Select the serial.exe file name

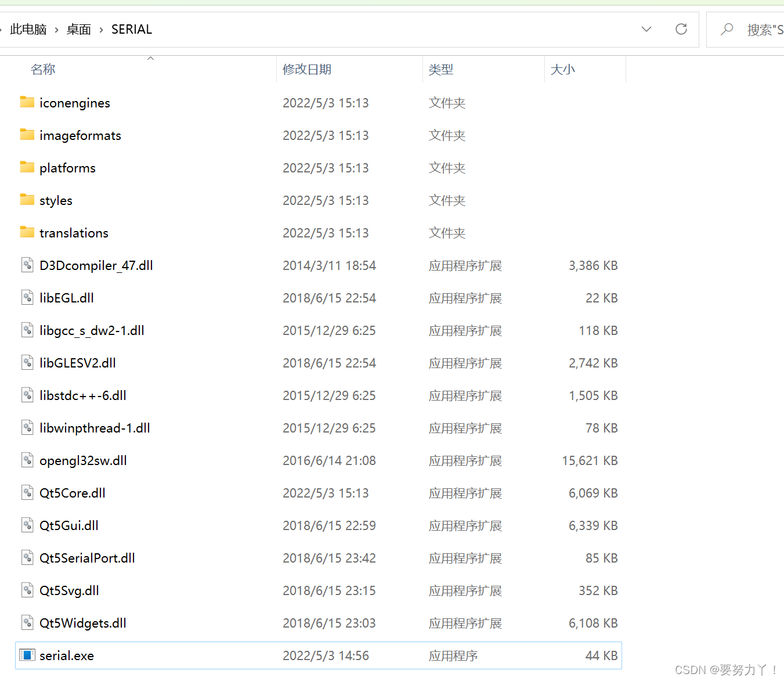pyautogui.click(x=67, y=655)
